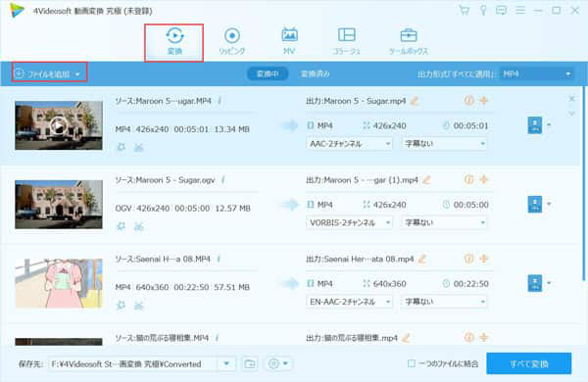Open cut scissors icon for Sugar.ogv
Screen dimensions: 588x382
point(139,226)
